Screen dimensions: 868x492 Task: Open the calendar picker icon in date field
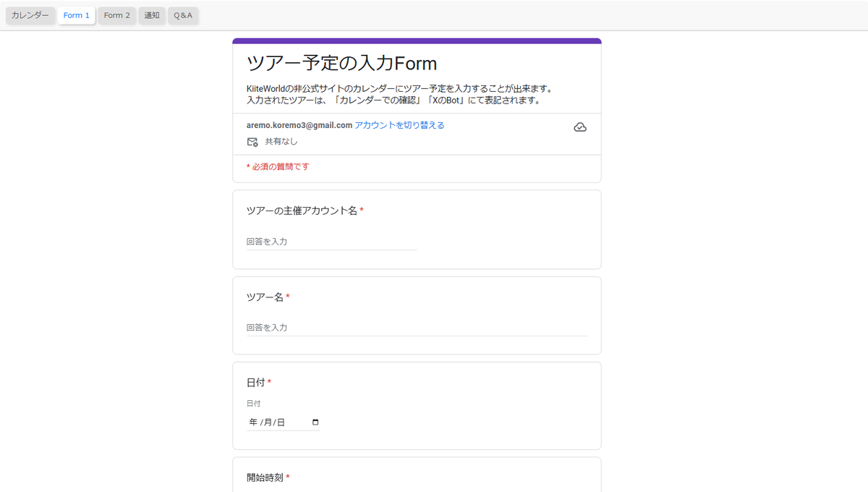click(315, 423)
